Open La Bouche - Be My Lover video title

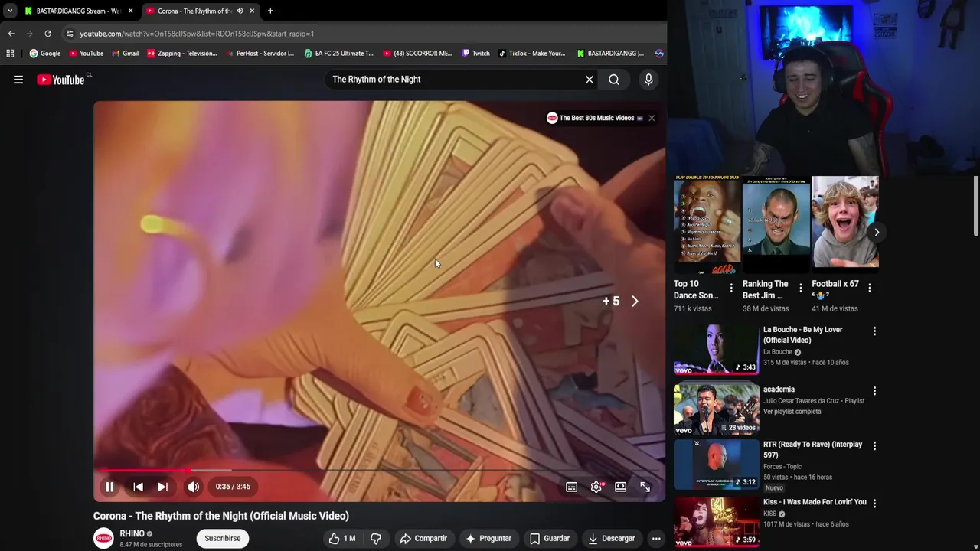pyautogui.click(x=802, y=335)
